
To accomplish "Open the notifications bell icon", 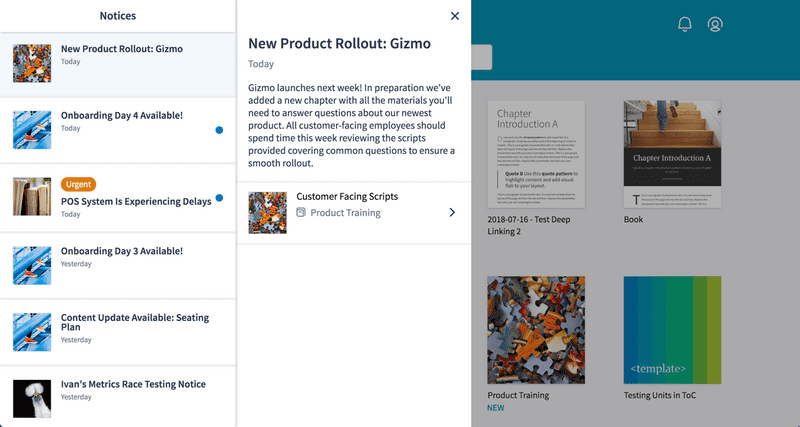I will [x=685, y=24].
